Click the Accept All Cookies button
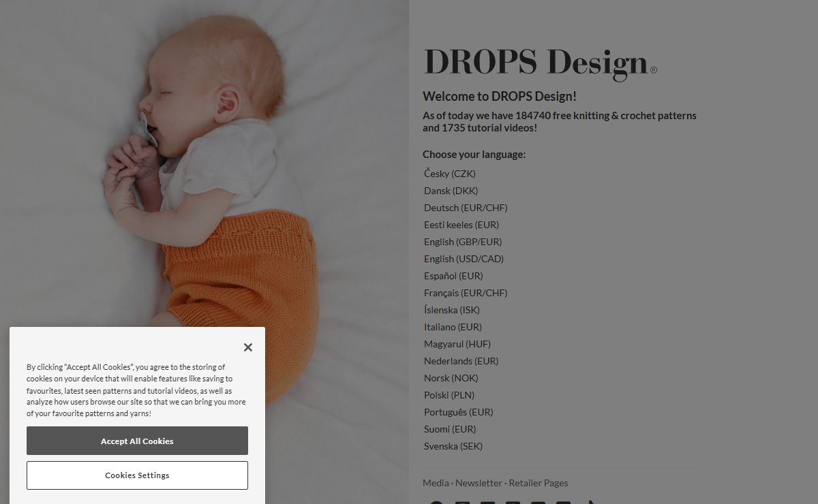The image size is (818, 504). pyautogui.click(x=137, y=441)
